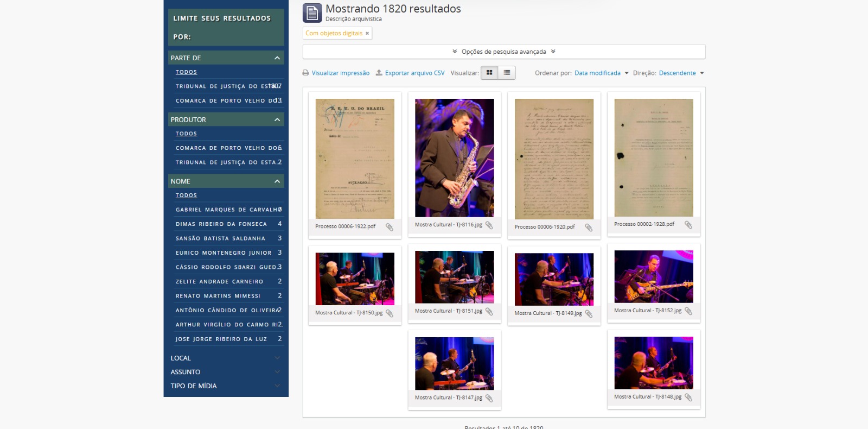Expand advanced search options panel
This screenshot has height=429, width=868.
[503, 52]
